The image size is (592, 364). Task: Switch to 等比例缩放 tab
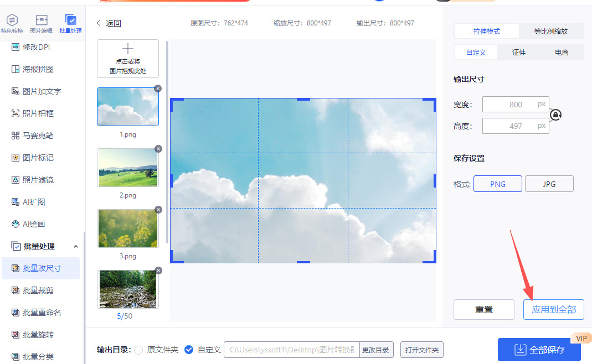(x=551, y=32)
